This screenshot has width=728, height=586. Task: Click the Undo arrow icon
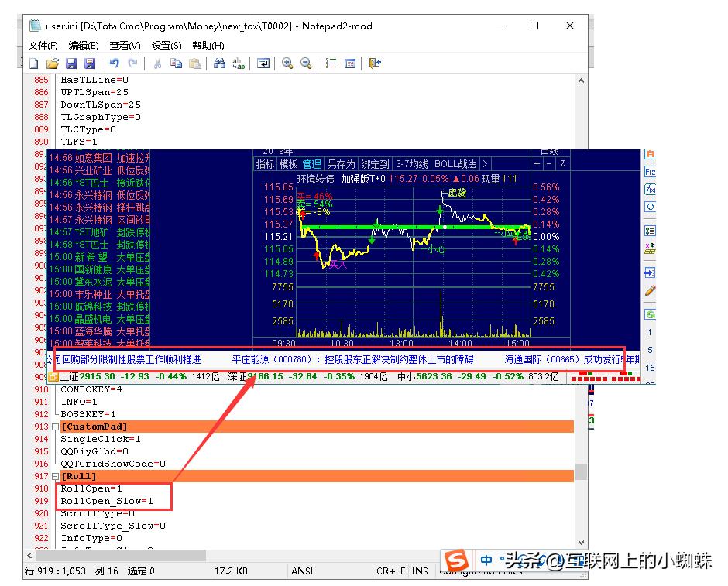point(114,63)
